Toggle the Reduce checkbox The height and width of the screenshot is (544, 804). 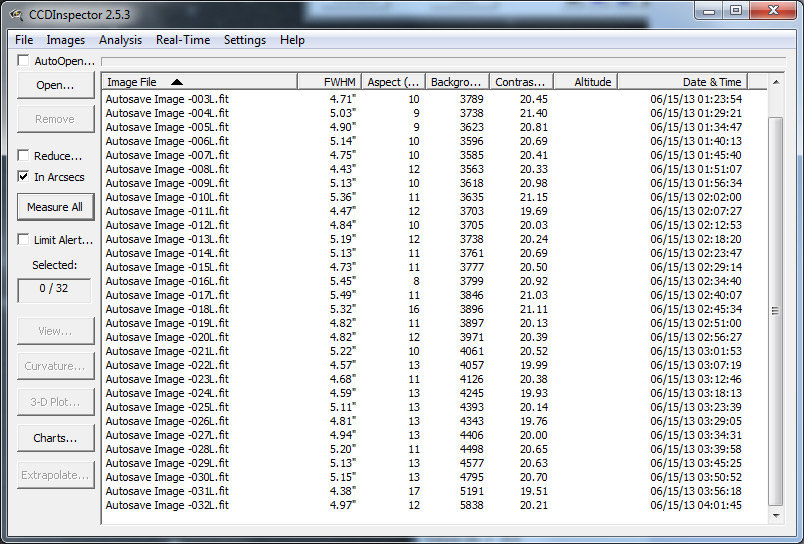[23, 155]
